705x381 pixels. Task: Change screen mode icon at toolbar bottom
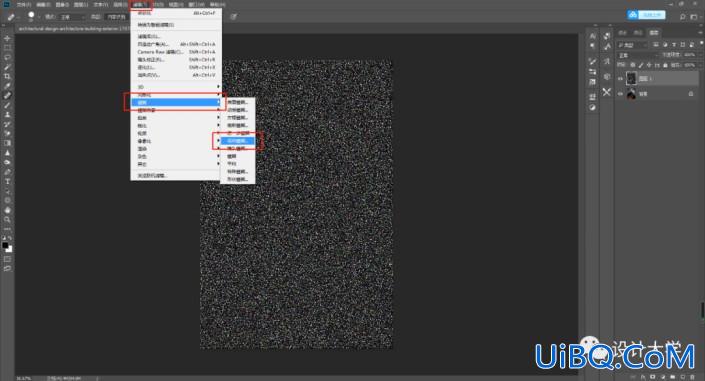click(x=7, y=269)
